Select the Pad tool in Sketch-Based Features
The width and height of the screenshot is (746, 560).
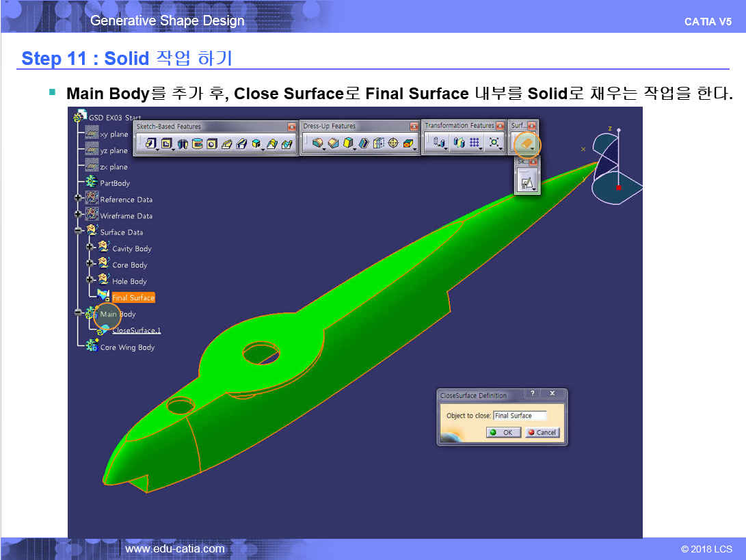150,144
